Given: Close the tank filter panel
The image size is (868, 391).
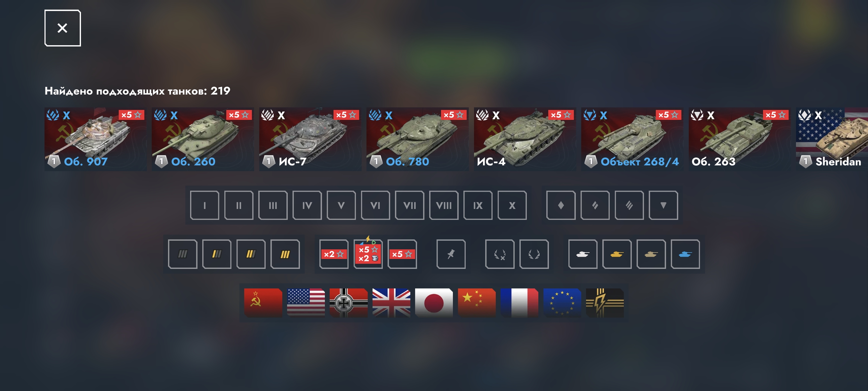Looking at the screenshot, I should coord(63,28).
